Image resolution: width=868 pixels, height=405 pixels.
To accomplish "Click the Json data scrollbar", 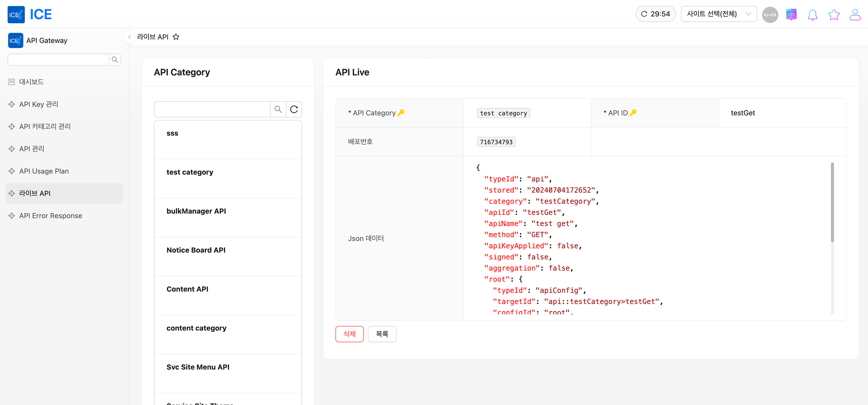I will pyautogui.click(x=832, y=202).
